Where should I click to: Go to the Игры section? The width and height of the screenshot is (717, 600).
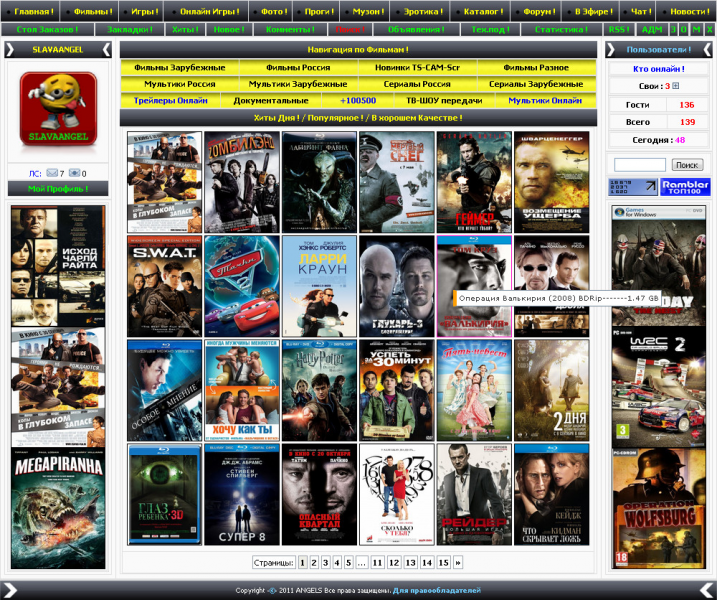click(141, 11)
